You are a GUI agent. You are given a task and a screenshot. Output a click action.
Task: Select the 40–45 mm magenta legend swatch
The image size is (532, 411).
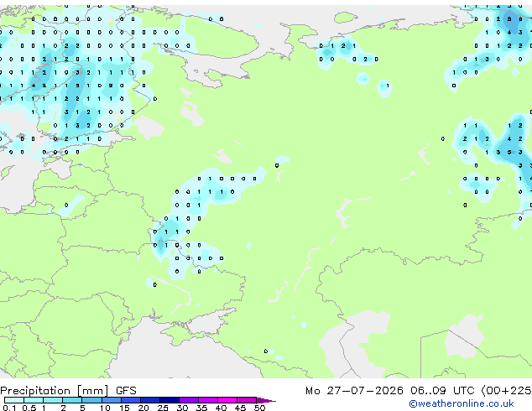pos(227,400)
